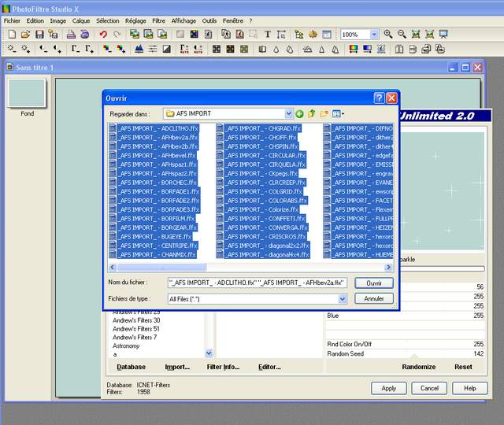Screen dimensions: 504x425
Task: Click the Saturation minus icon
Action: coord(107,49)
